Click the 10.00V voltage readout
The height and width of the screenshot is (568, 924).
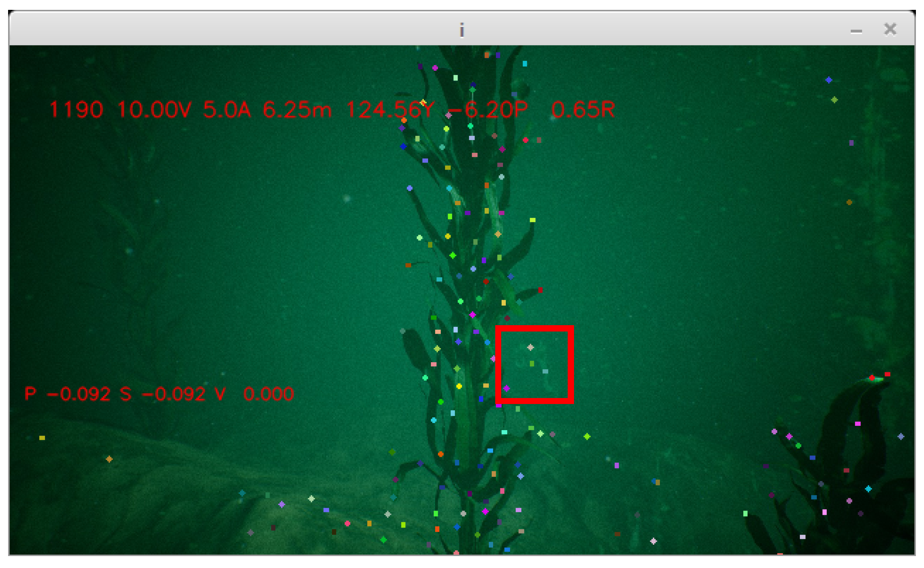[x=154, y=110]
